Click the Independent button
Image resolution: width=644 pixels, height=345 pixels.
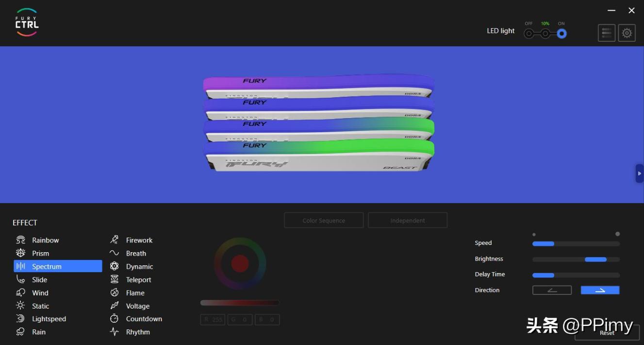click(x=408, y=220)
